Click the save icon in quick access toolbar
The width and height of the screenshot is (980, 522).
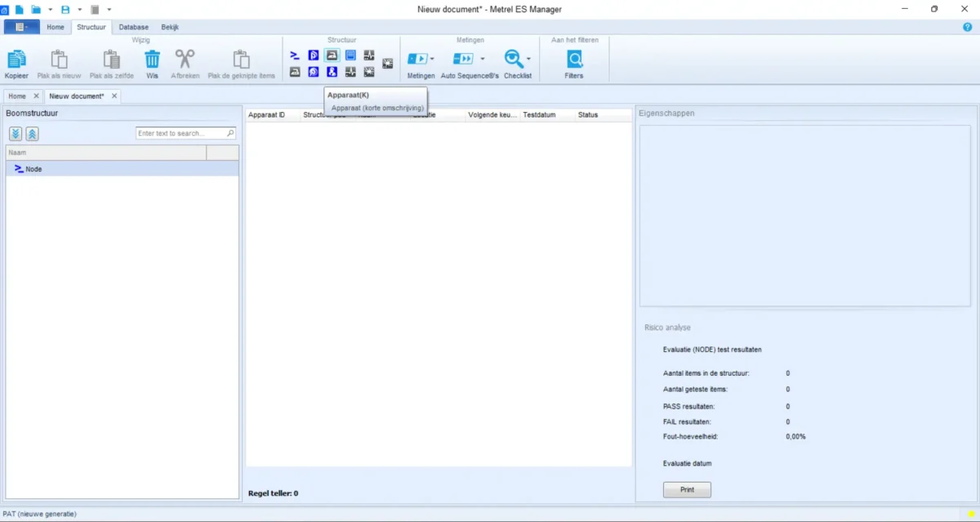[65, 9]
